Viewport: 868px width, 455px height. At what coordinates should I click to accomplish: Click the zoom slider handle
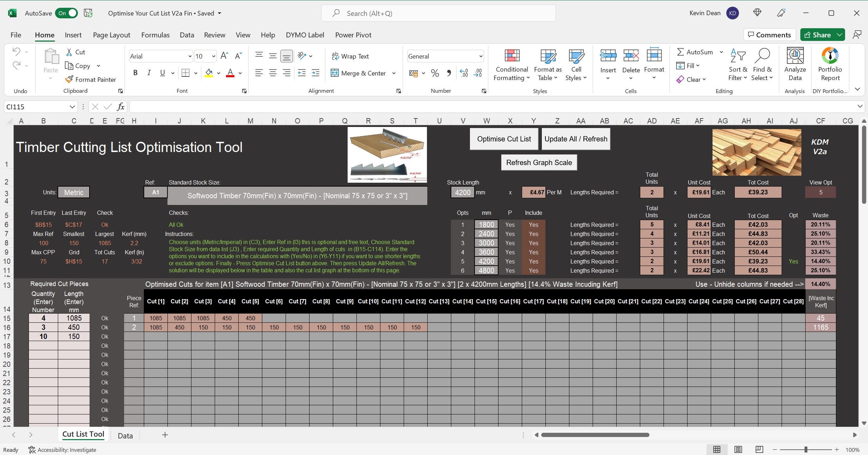pos(806,450)
